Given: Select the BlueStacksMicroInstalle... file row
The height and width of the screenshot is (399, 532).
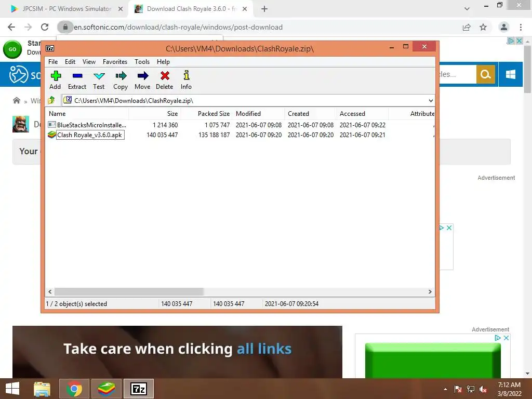Looking at the screenshot, I should point(240,125).
